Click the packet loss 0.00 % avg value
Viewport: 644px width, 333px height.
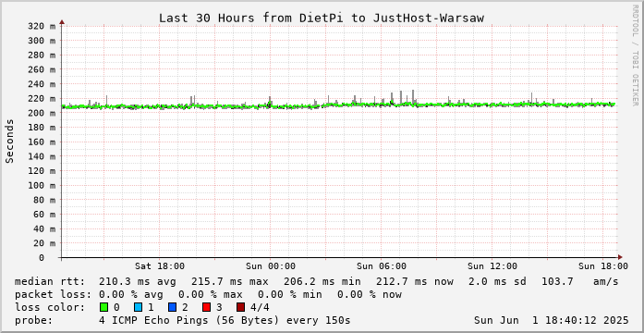(x=130, y=294)
